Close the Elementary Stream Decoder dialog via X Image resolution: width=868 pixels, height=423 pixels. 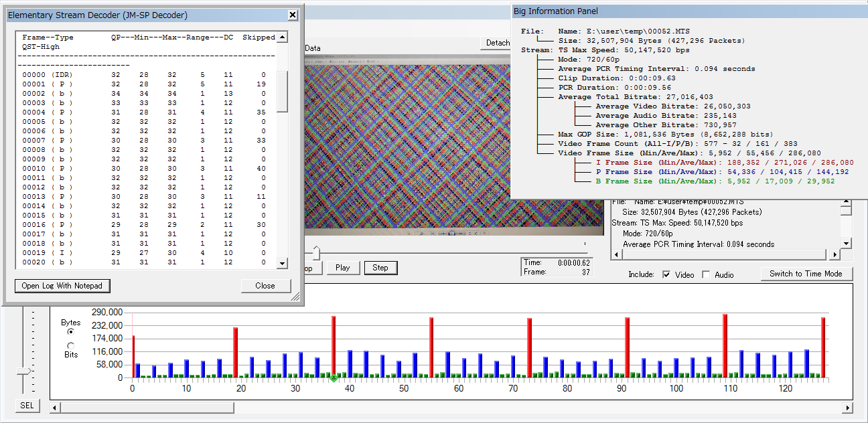[293, 15]
